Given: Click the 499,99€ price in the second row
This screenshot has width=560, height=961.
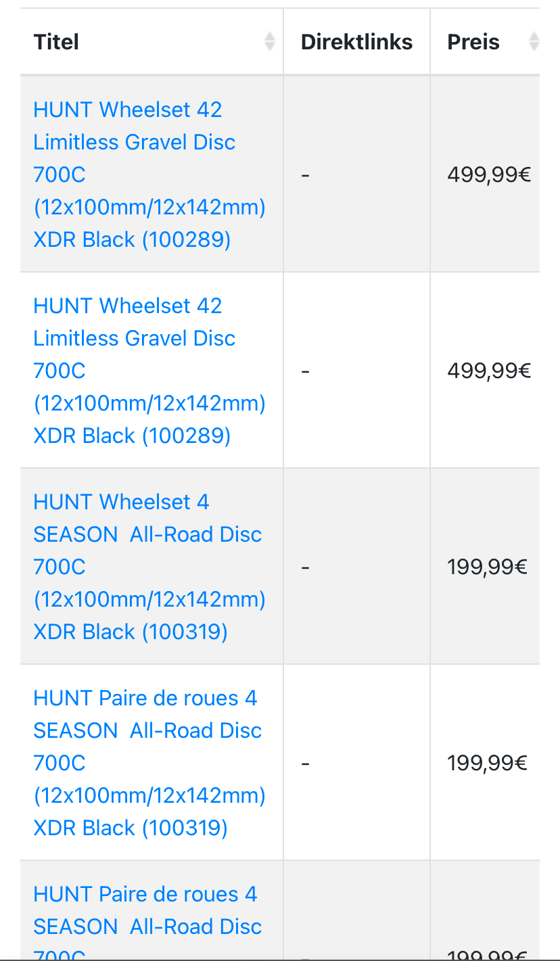Looking at the screenshot, I should click(x=488, y=371).
